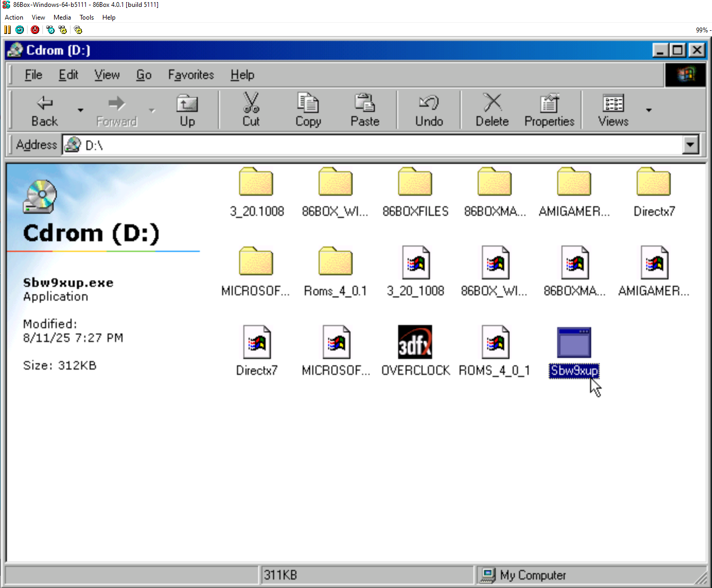Screen dimensions: 712x588
Task: Open the 86Box Tools menu
Action: click(x=86, y=17)
